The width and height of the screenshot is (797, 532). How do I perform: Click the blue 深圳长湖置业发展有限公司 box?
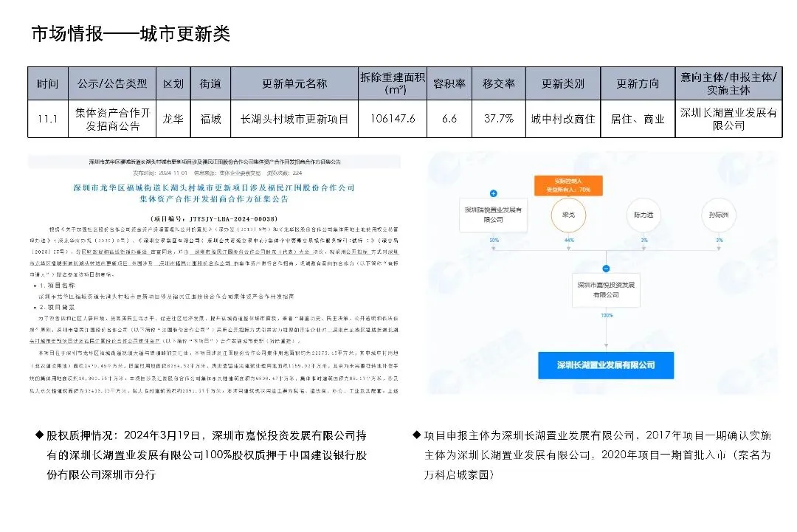pyautogui.click(x=606, y=365)
